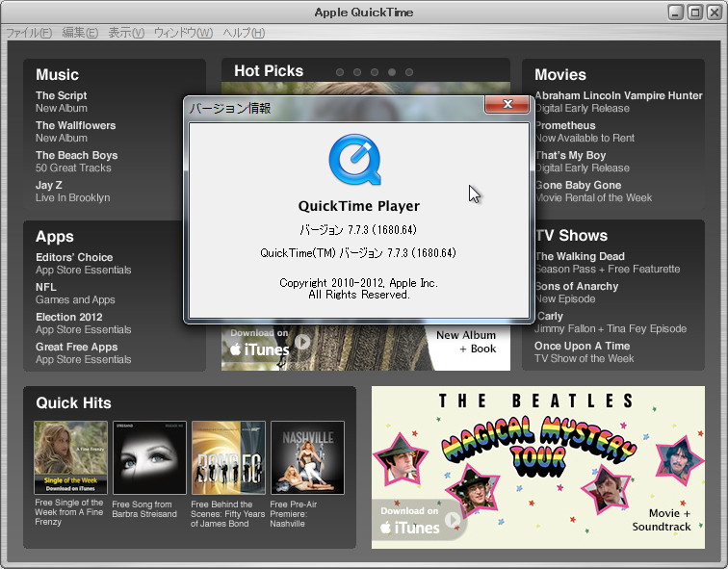Screen dimensions: 728x569
Task: Minimize the Apple QuickTime window
Action: [x=676, y=13]
